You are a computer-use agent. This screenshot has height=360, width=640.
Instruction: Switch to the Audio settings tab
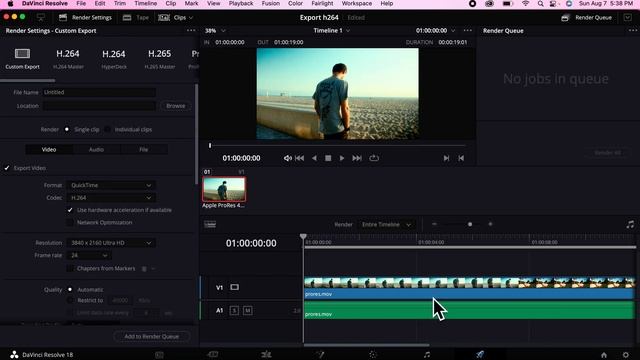[96, 150]
